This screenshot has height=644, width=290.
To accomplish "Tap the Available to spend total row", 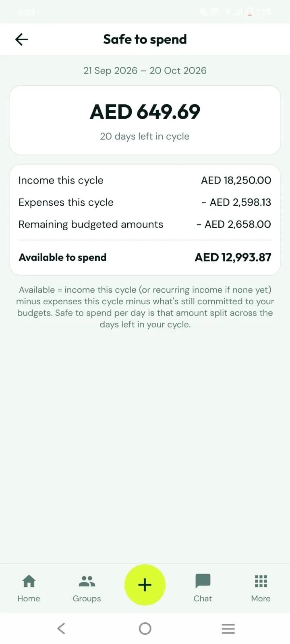I will click(145, 257).
